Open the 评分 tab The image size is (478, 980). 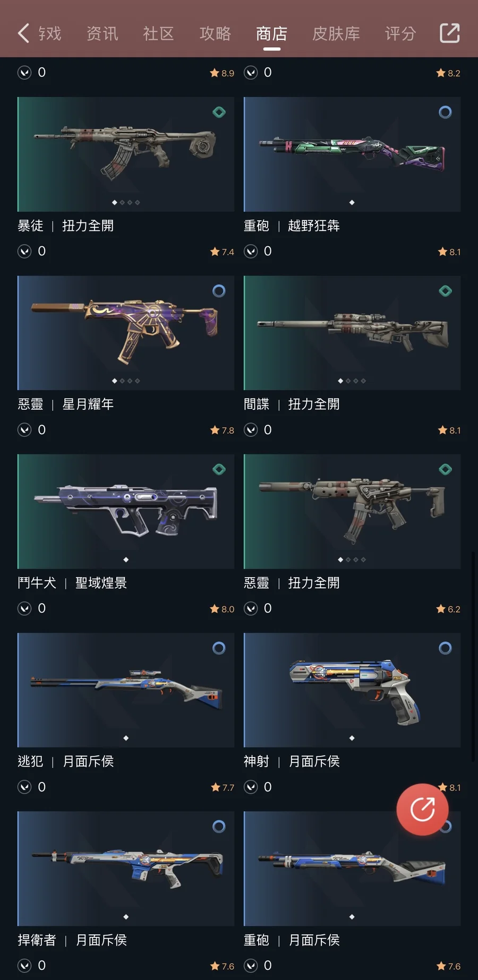point(400,33)
